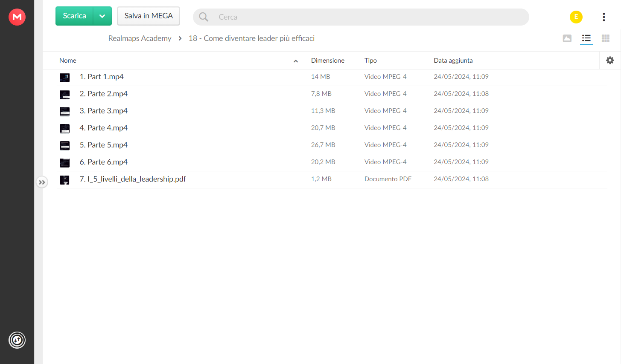Viewport: 621px width, 364px height.
Task: Open the three-dot more options menu
Action: click(604, 17)
